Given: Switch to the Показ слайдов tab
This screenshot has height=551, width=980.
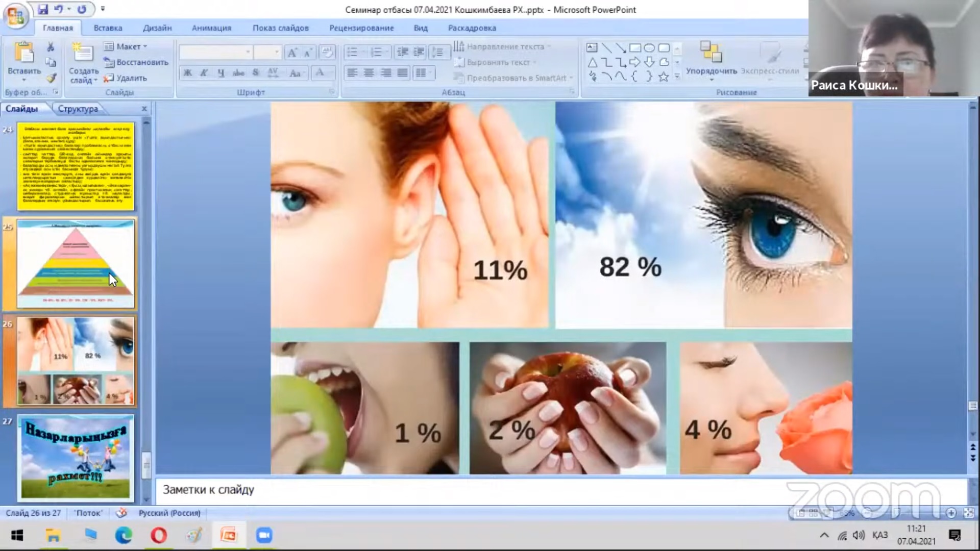Looking at the screenshot, I should [281, 28].
